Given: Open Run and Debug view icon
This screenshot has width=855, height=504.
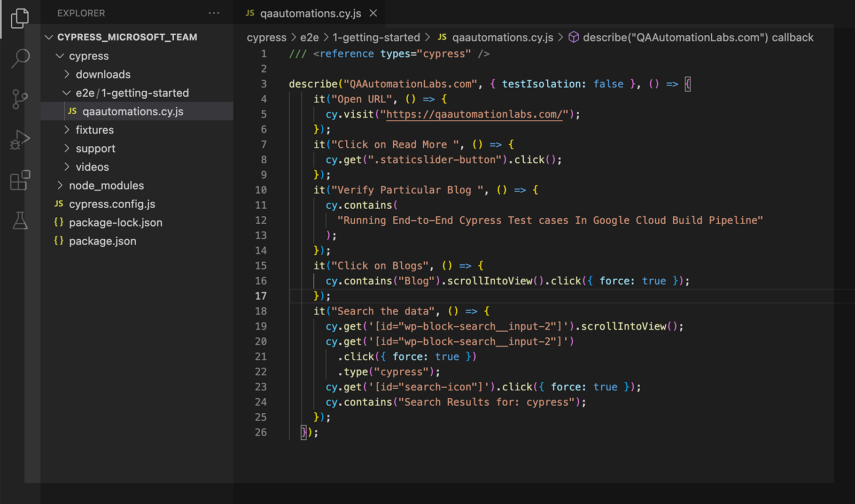Looking at the screenshot, I should [20, 140].
